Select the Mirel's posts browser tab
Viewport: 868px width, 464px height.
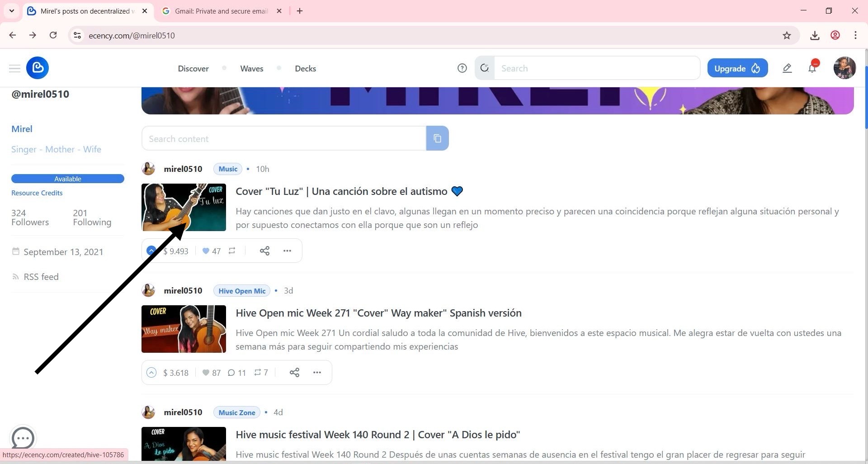[x=87, y=11]
